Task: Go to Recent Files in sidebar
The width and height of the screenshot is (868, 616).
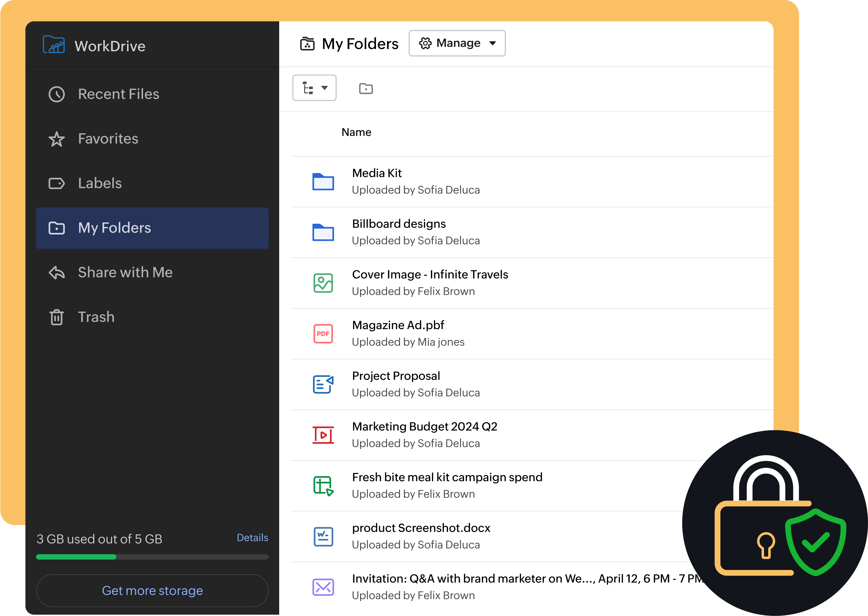Action: tap(118, 94)
